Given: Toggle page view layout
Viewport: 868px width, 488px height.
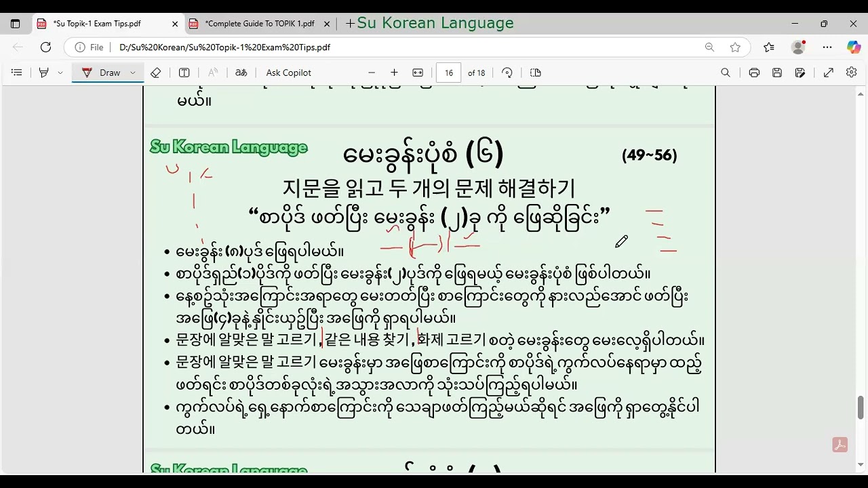Looking at the screenshot, I should coord(535,73).
